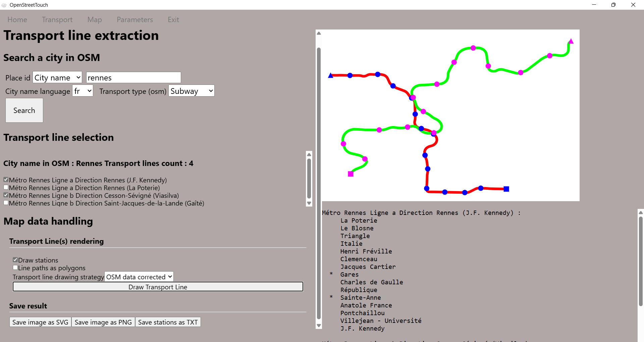The height and width of the screenshot is (342, 644).
Task: Click the magenta square terminus marker on map
Action: tap(351, 174)
